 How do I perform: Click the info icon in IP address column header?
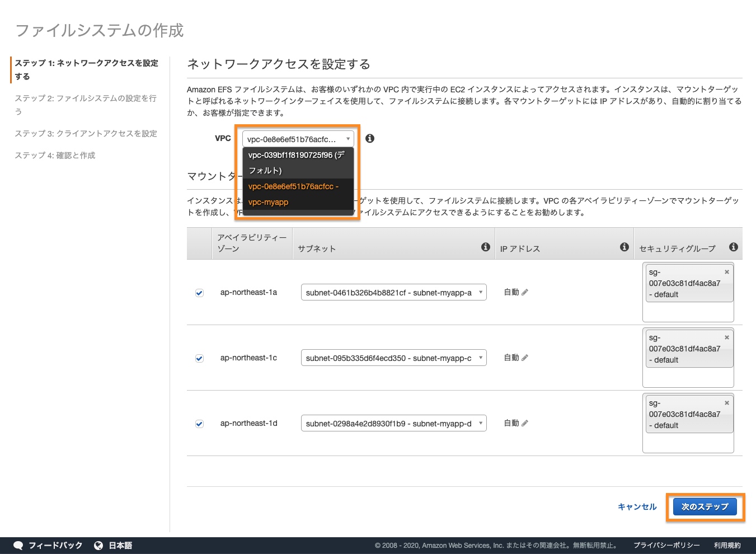click(x=624, y=247)
